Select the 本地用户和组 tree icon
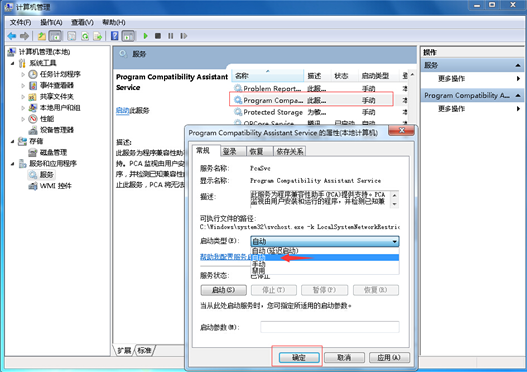The height and width of the screenshot is (372, 527). [33, 108]
